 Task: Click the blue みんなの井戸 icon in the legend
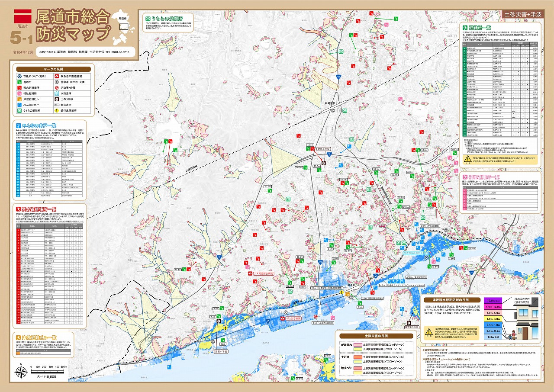coord(19,105)
